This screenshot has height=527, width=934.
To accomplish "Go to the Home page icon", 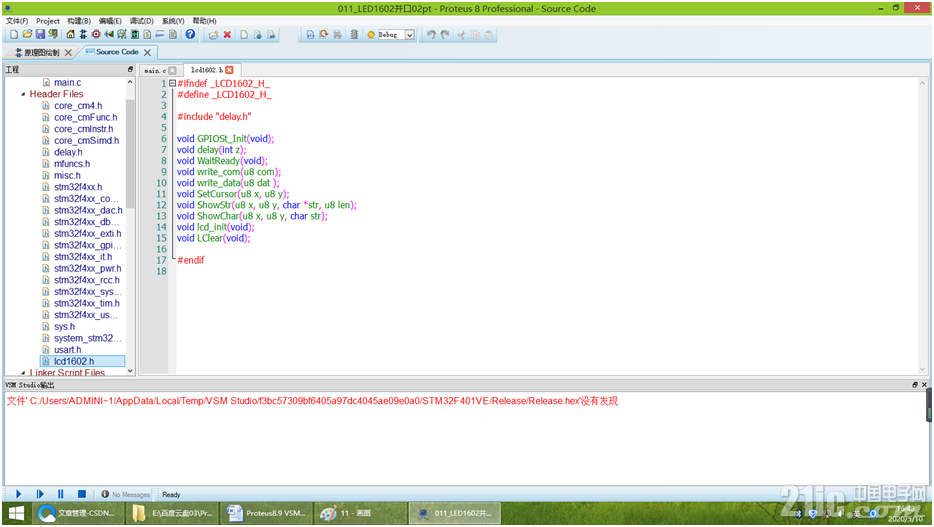I will point(70,35).
